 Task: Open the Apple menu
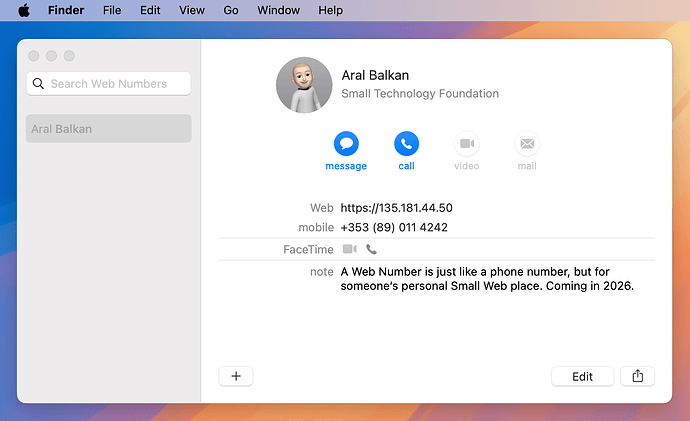[x=24, y=10]
